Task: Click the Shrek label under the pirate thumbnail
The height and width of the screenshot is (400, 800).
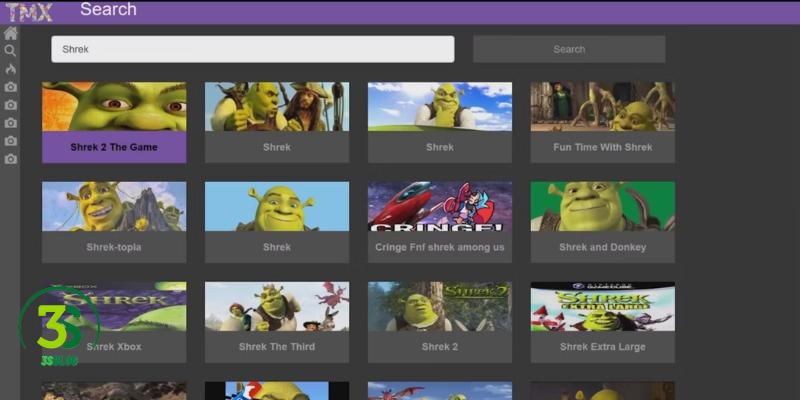Action: click(x=277, y=147)
